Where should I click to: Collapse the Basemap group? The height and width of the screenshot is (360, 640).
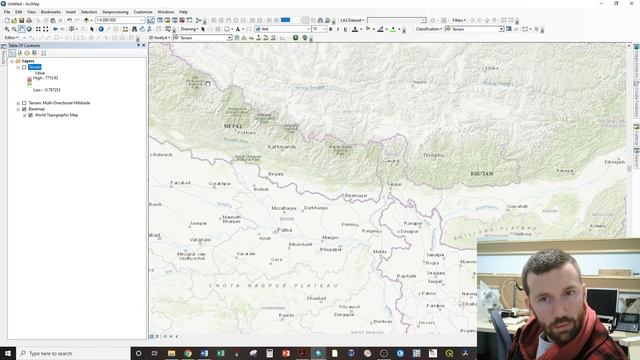coord(18,109)
